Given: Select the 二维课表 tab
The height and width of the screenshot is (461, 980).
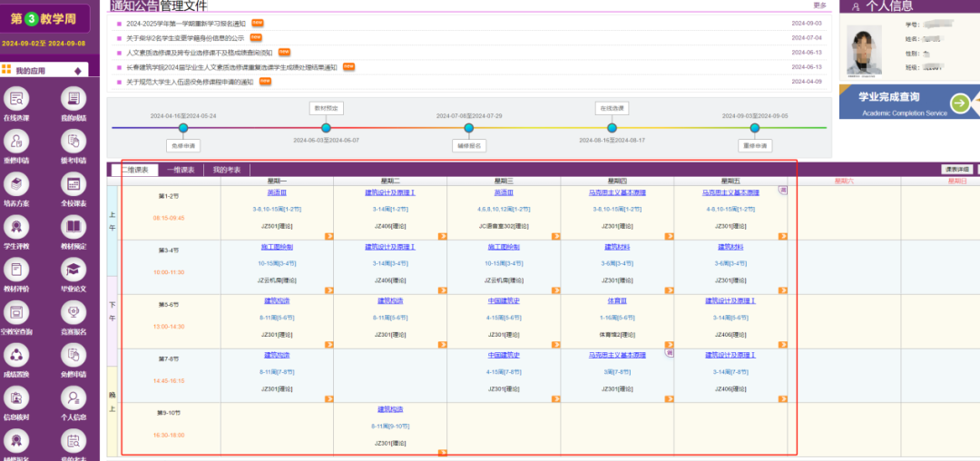Looking at the screenshot, I should pos(134,170).
